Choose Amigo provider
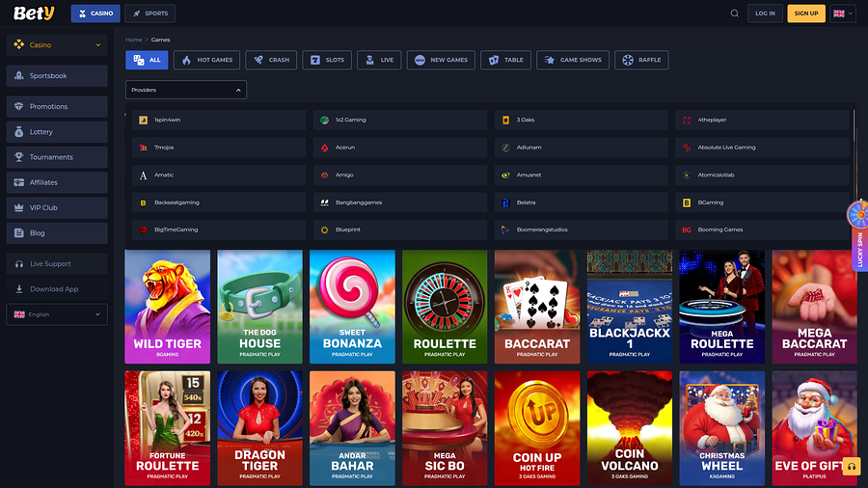 400,176
